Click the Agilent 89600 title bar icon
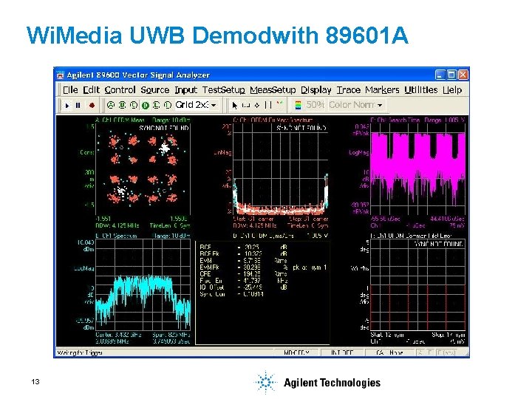The width and height of the screenshot is (532, 399). click(x=61, y=75)
